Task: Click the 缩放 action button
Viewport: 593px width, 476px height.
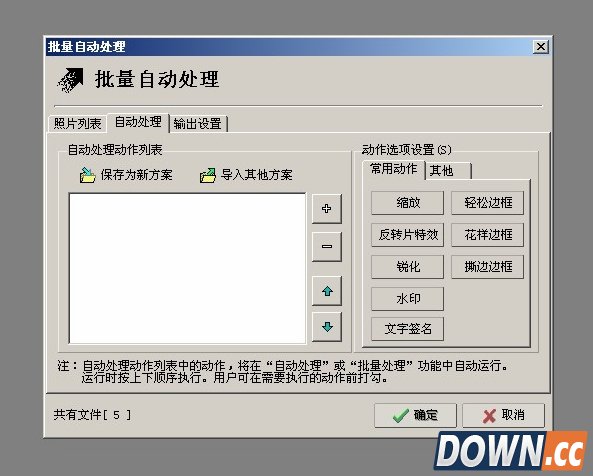Action: tap(407, 203)
